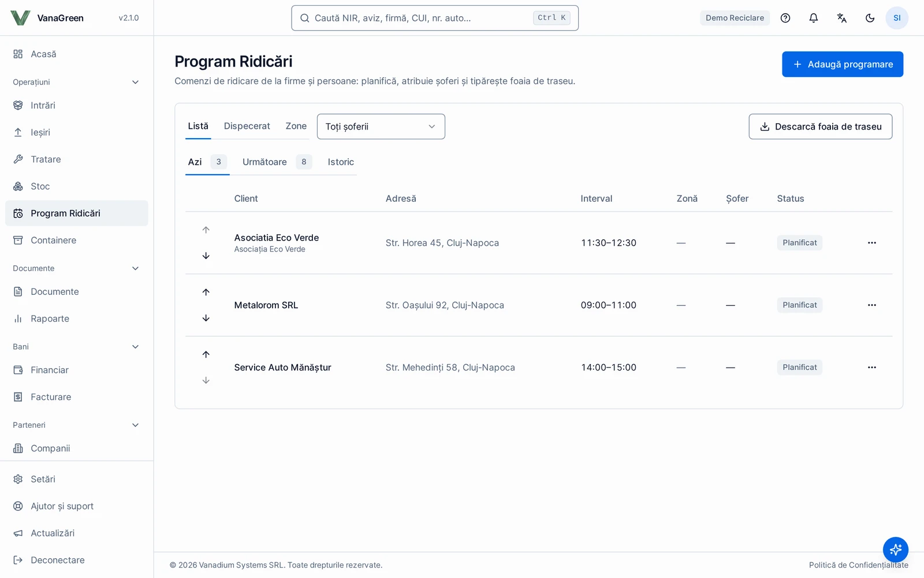The width and height of the screenshot is (924, 578).
Task: Select the Azi tab
Action: pyautogui.click(x=207, y=162)
